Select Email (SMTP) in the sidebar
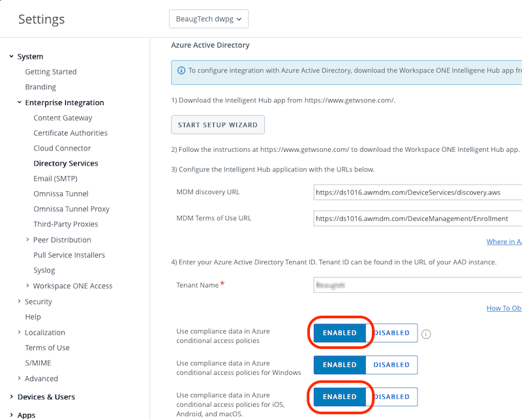 pyautogui.click(x=56, y=179)
